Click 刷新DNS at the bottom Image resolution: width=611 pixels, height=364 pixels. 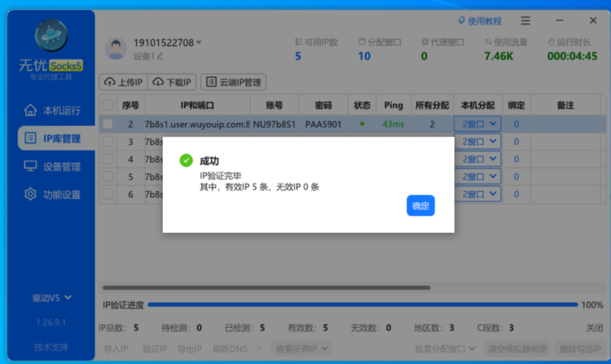230,349
